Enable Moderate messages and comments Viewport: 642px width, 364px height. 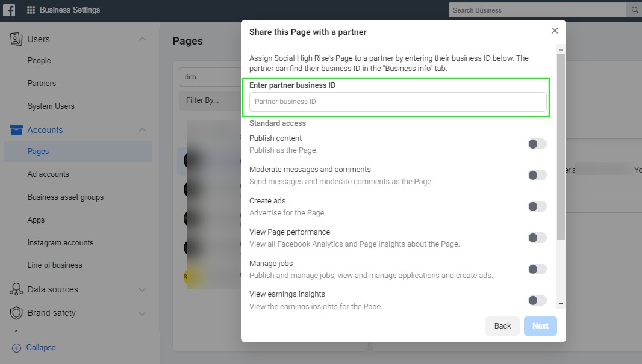[x=537, y=175]
